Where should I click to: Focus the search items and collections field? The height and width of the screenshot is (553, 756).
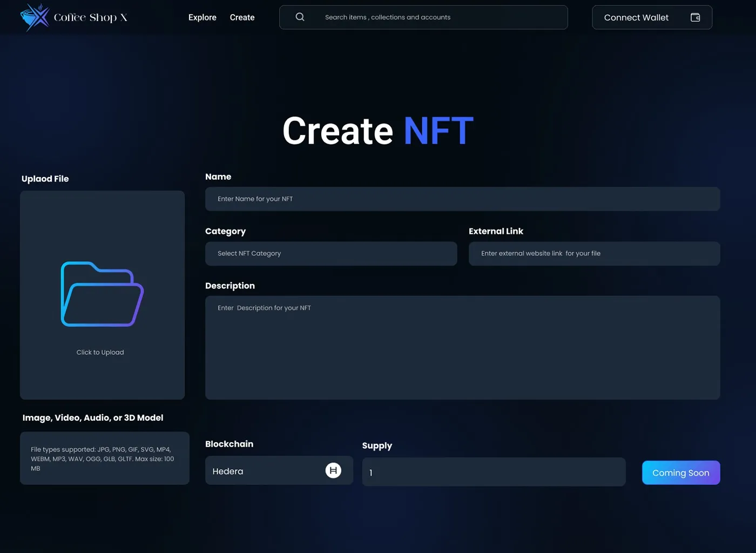(423, 17)
